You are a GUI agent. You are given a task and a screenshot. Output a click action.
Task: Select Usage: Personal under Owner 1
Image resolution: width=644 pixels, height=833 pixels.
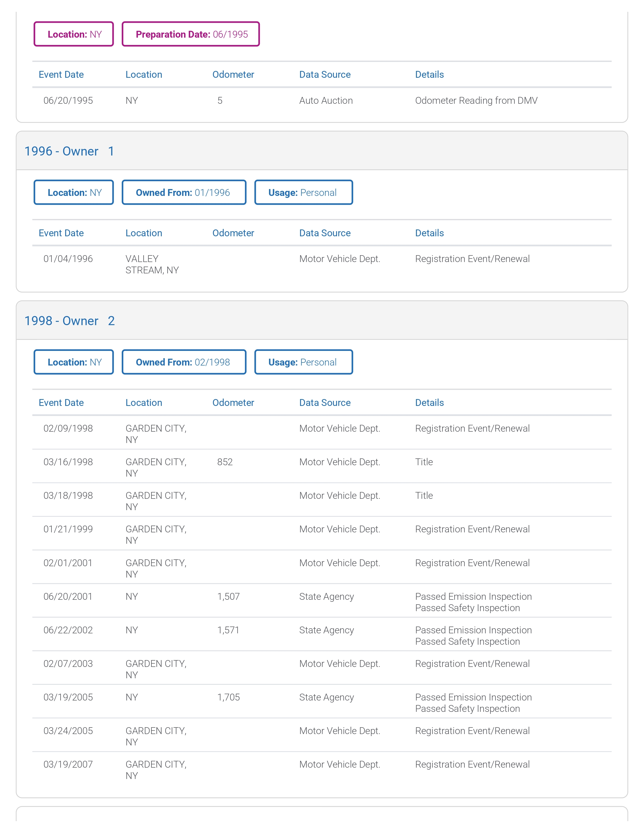click(x=304, y=192)
